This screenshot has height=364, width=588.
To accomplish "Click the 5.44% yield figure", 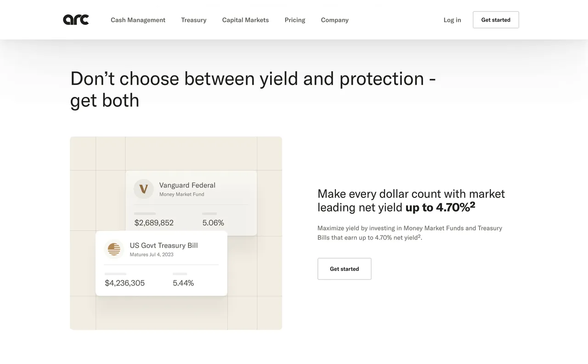I will click(183, 283).
